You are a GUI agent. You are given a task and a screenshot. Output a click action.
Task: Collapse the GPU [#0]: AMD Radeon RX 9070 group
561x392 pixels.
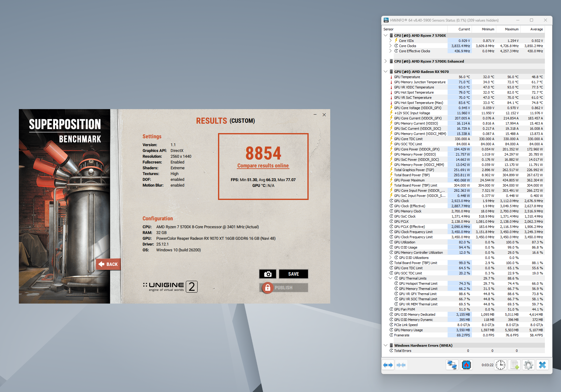[386, 72]
